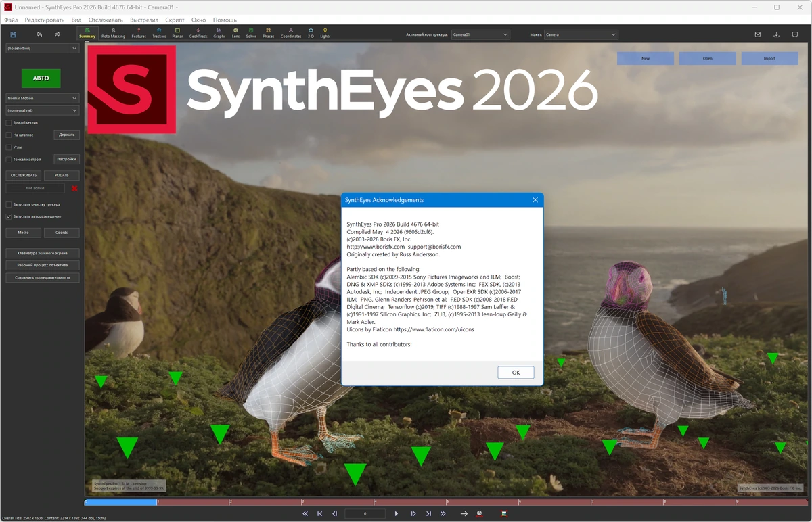Check Запустите очистку трекера
The image size is (812, 522).
pyautogui.click(x=9, y=204)
